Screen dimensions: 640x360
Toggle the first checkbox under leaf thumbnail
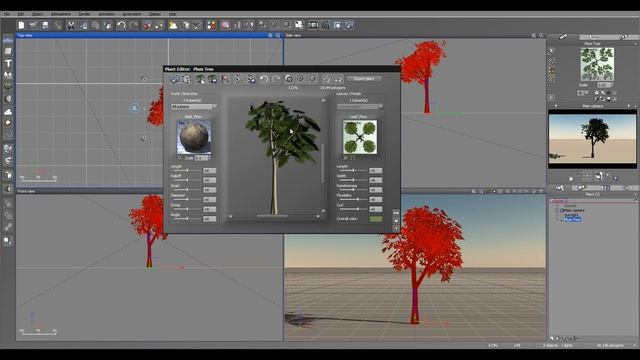click(346, 158)
